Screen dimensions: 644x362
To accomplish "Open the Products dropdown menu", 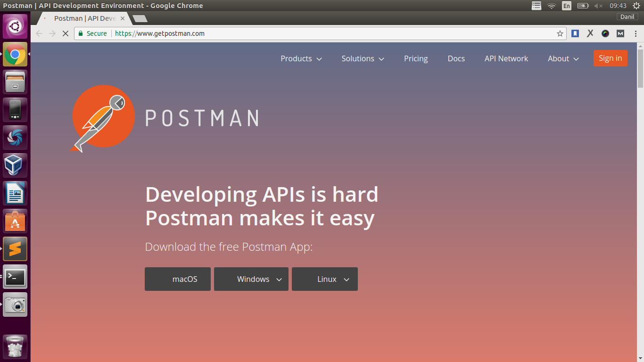I will point(301,58).
